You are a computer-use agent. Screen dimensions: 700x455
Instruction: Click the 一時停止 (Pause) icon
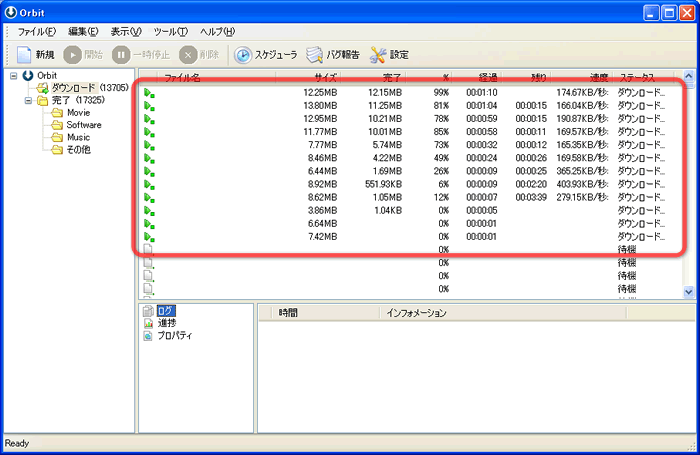pyautogui.click(x=121, y=55)
